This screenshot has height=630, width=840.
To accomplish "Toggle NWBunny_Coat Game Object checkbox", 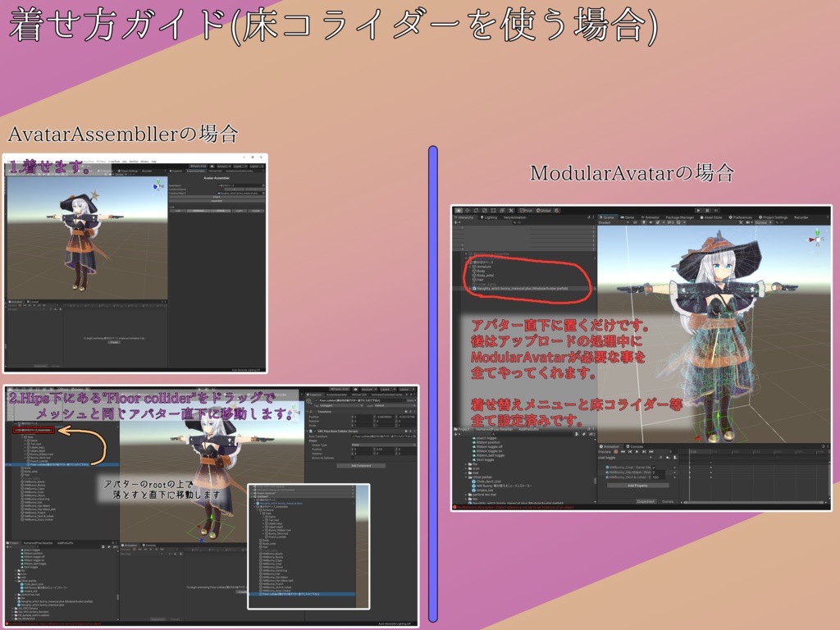I will [x=654, y=468].
